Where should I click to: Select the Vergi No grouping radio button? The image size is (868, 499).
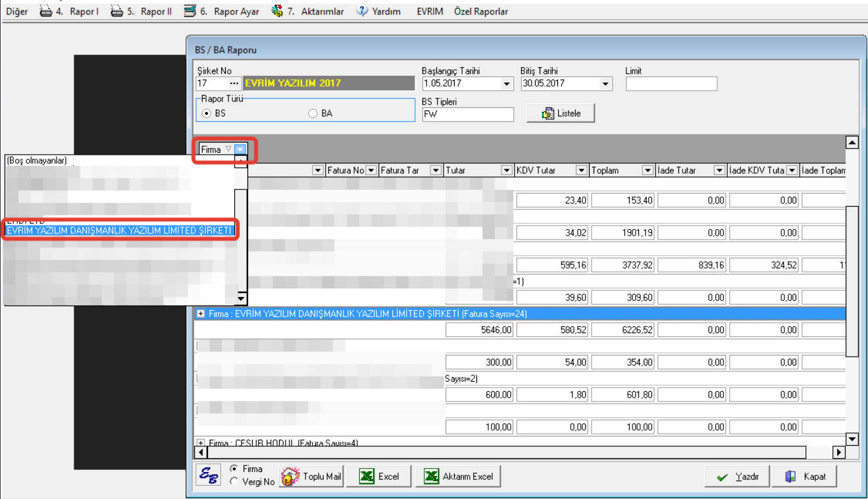tap(233, 482)
